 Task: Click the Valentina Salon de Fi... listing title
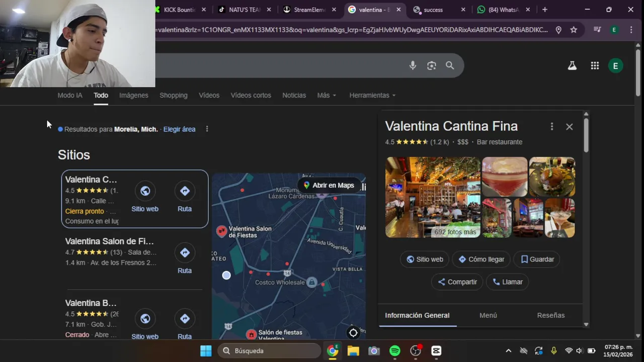click(109, 241)
